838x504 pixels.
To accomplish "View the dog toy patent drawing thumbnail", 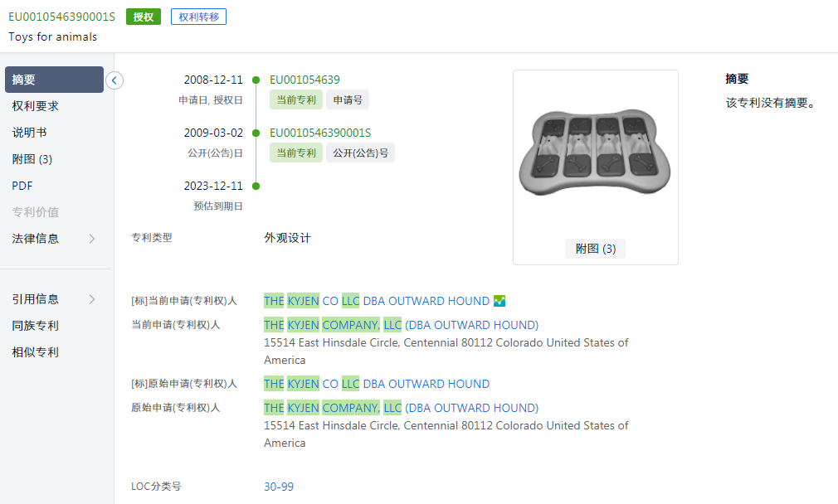I will point(595,153).
